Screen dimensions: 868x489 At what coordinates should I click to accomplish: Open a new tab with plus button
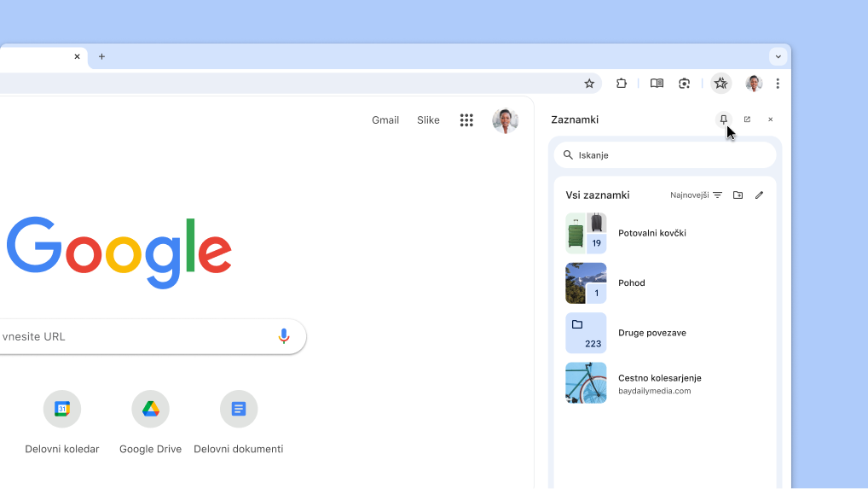tap(101, 56)
